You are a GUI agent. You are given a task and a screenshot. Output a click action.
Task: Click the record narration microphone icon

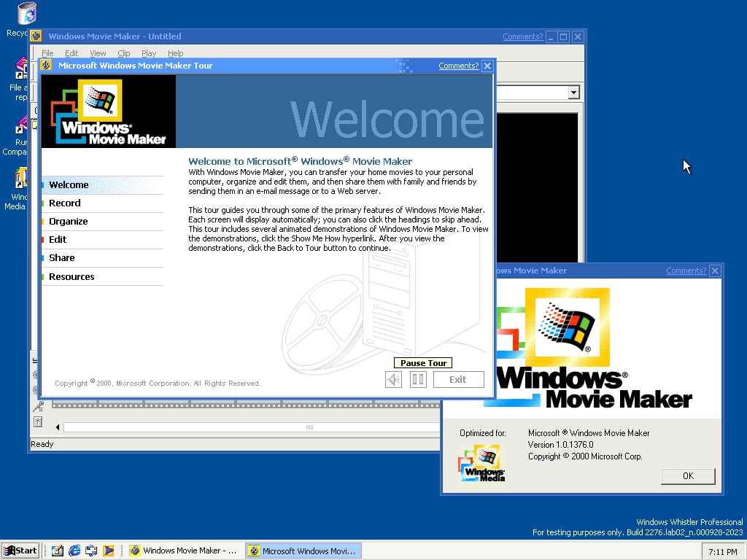click(x=38, y=407)
